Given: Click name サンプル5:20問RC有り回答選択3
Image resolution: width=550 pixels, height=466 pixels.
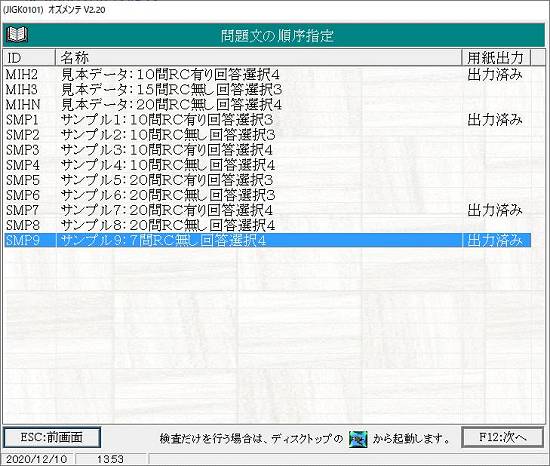Looking at the screenshot, I should pyautogui.click(x=167, y=180).
